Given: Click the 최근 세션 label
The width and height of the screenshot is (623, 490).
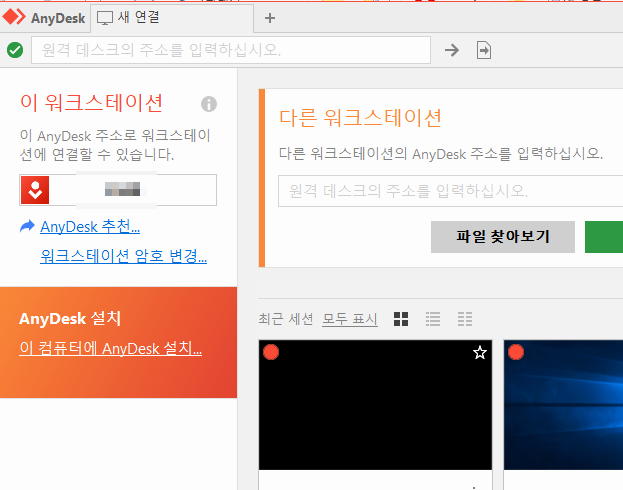Looking at the screenshot, I should click(286, 319).
